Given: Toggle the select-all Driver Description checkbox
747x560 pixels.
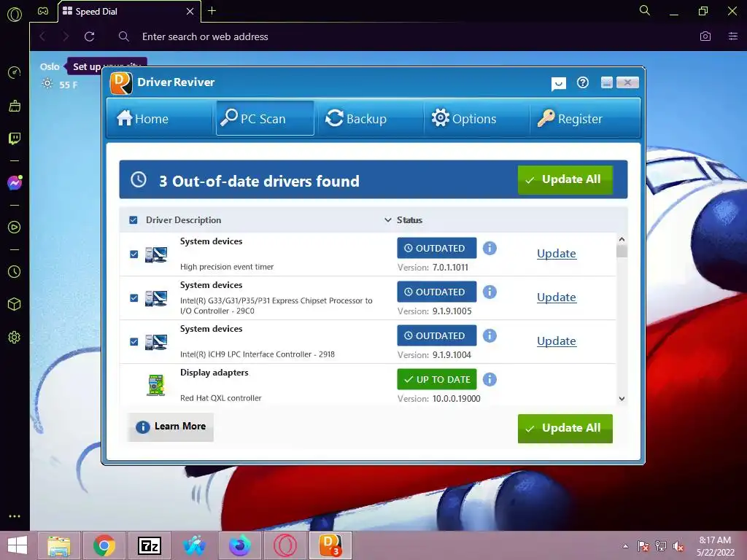Looking at the screenshot, I should pos(133,220).
